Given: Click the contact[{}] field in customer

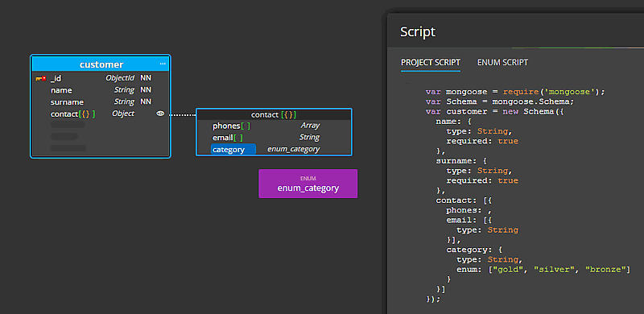Looking at the screenshot, I should tap(72, 114).
